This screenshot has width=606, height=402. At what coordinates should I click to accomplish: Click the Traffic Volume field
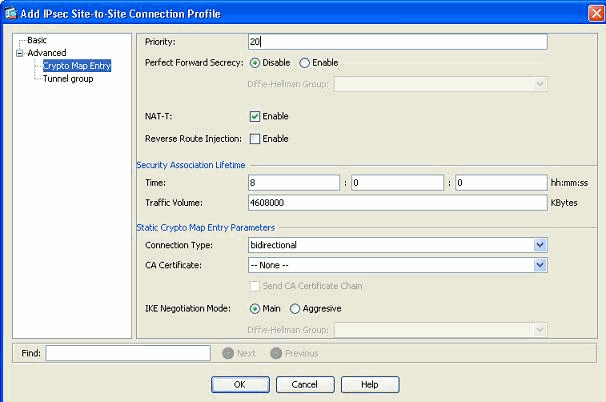[x=396, y=201]
